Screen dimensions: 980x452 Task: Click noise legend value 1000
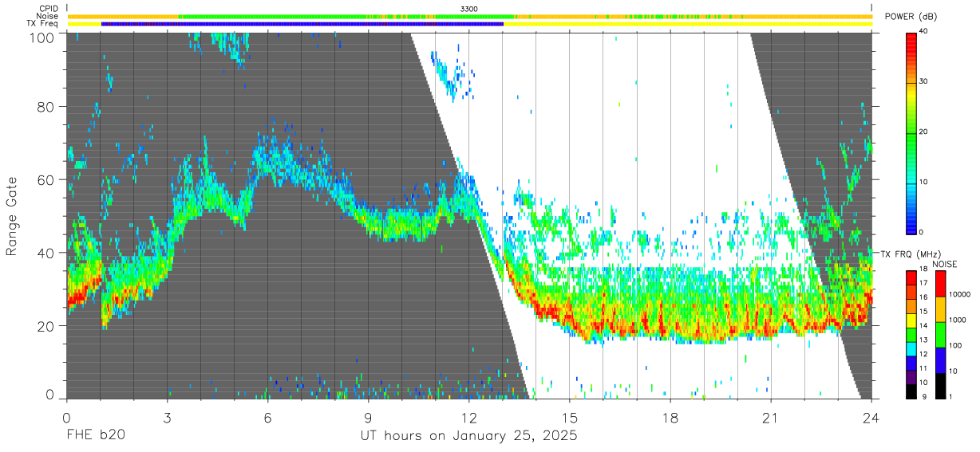pyautogui.click(x=958, y=320)
